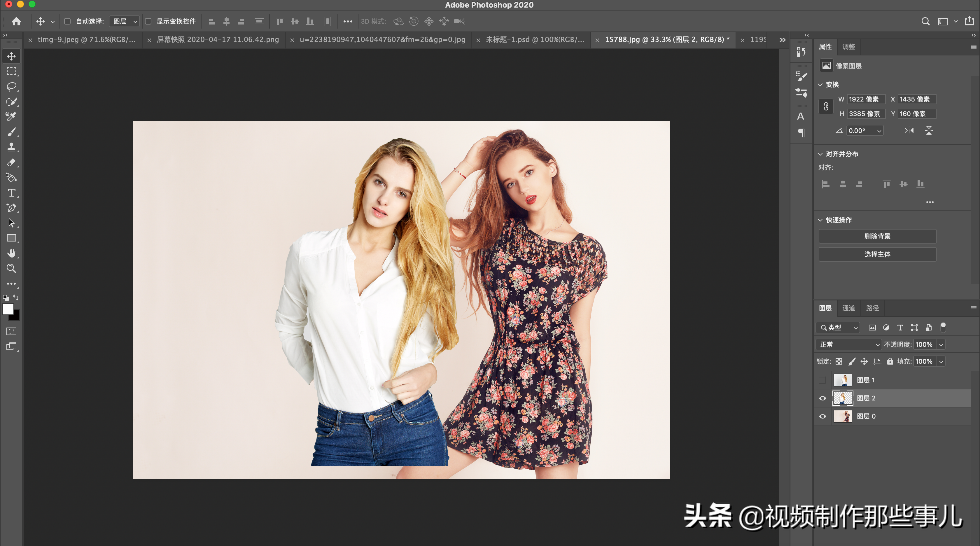Switch to 未标题-1.psd document tab
The image size is (980, 546).
[535, 40]
